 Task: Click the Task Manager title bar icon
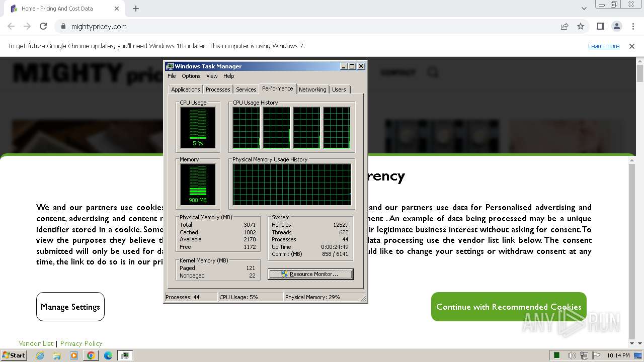pyautogui.click(x=170, y=66)
